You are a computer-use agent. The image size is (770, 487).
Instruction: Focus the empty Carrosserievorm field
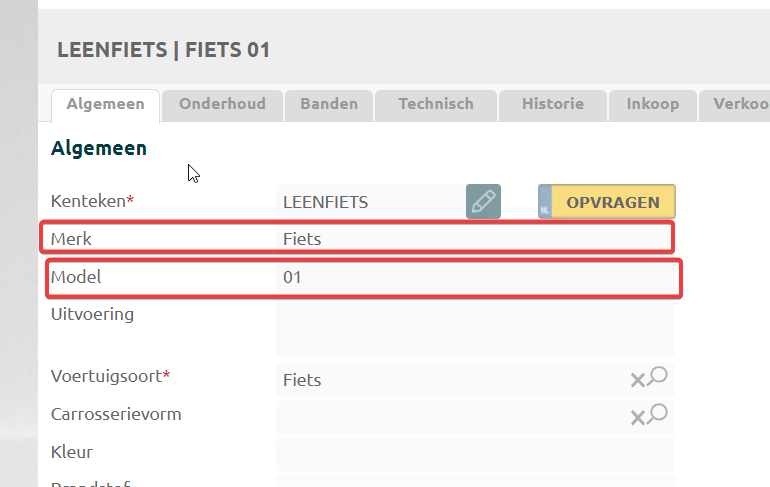click(450, 417)
